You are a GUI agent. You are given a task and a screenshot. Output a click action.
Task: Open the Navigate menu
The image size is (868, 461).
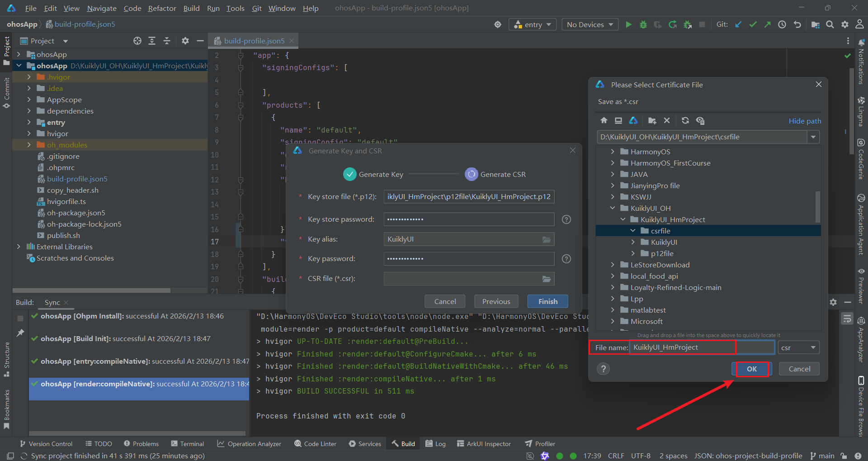click(x=101, y=8)
